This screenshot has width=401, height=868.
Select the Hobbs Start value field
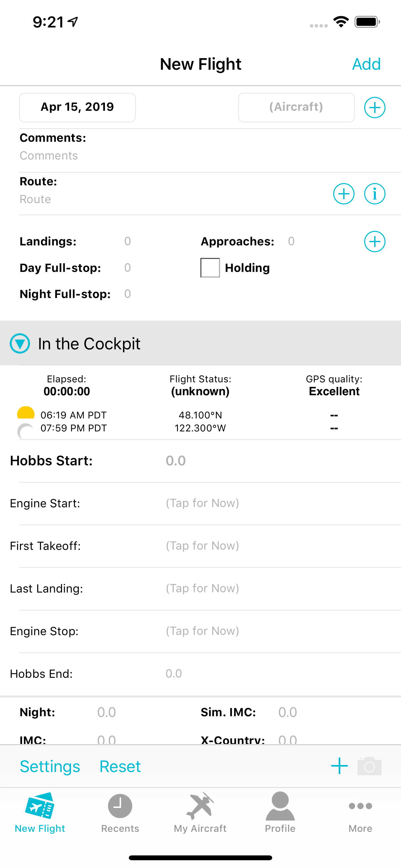coord(176,460)
